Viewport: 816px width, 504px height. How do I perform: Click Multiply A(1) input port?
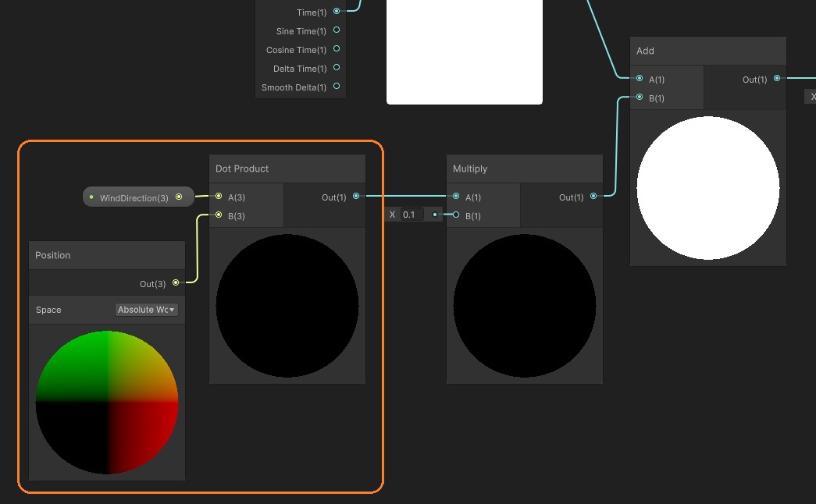pyautogui.click(x=456, y=196)
